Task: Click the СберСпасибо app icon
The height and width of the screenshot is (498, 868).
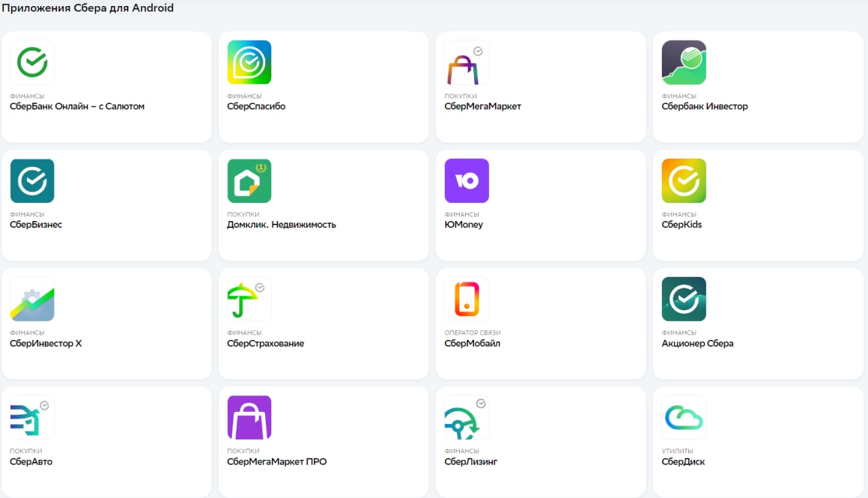Action: tap(250, 62)
